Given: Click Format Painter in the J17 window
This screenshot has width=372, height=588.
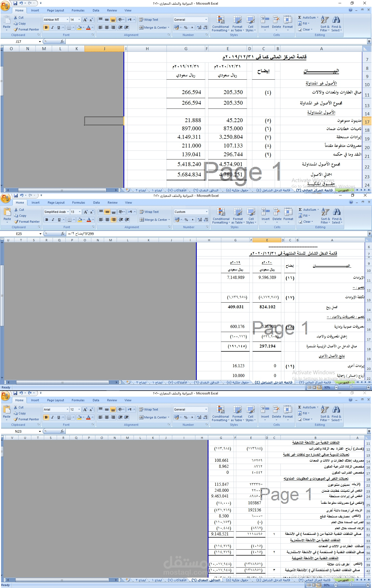Looking at the screenshot, I should pos(26,29).
